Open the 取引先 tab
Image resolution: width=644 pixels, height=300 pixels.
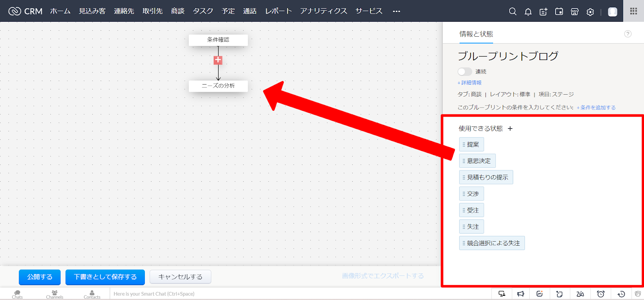(x=153, y=11)
